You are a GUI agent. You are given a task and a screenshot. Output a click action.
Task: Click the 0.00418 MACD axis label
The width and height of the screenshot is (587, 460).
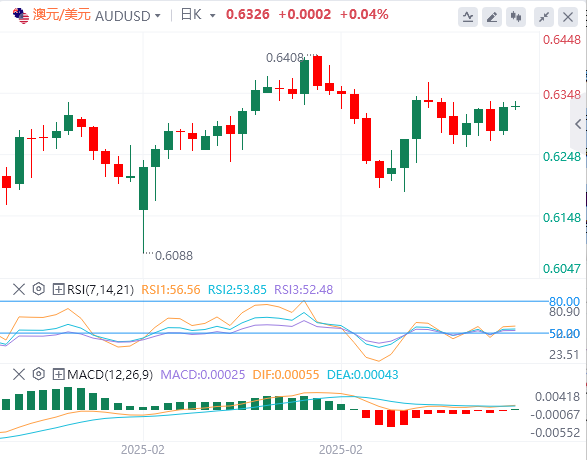click(x=557, y=396)
